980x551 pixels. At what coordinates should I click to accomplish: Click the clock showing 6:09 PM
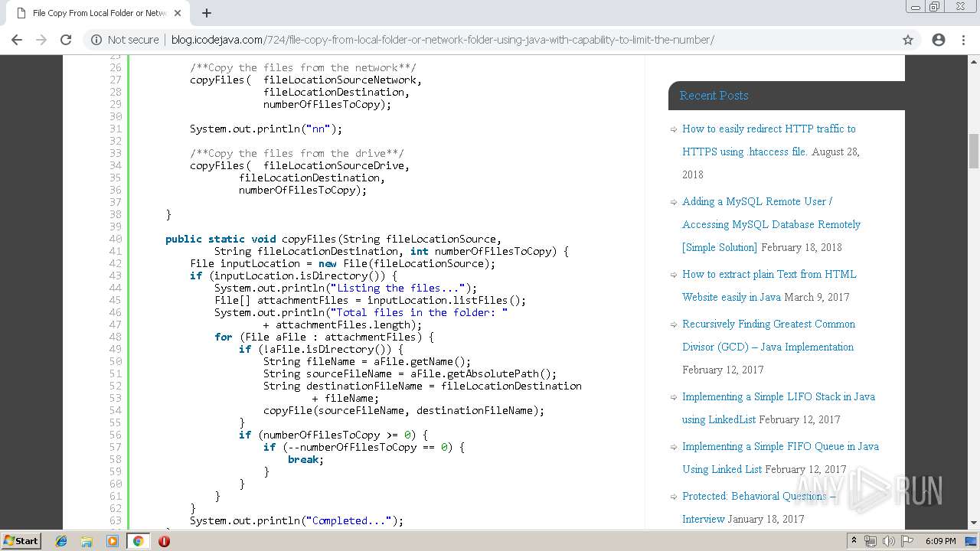(x=940, y=541)
